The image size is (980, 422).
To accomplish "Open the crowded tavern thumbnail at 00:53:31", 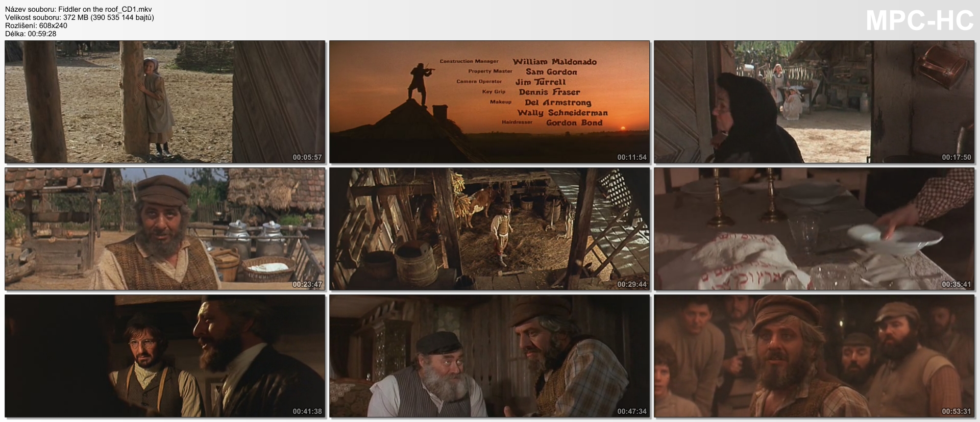I will point(814,356).
